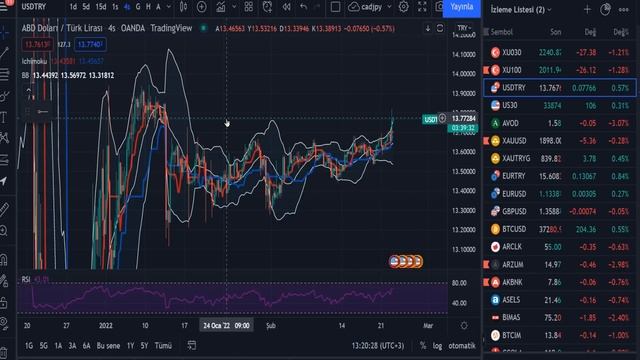
Task: Undo last chart action
Action: [x=304, y=7]
